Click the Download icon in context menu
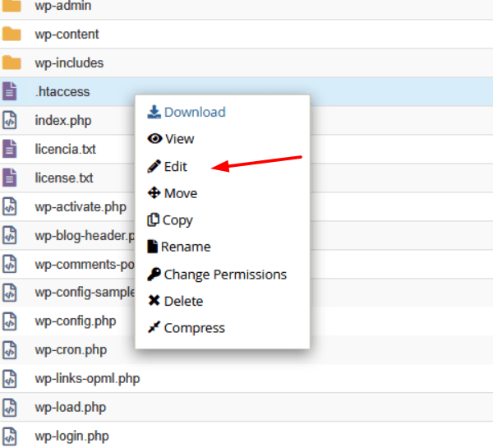This screenshot has width=493, height=448. (x=154, y=112)
